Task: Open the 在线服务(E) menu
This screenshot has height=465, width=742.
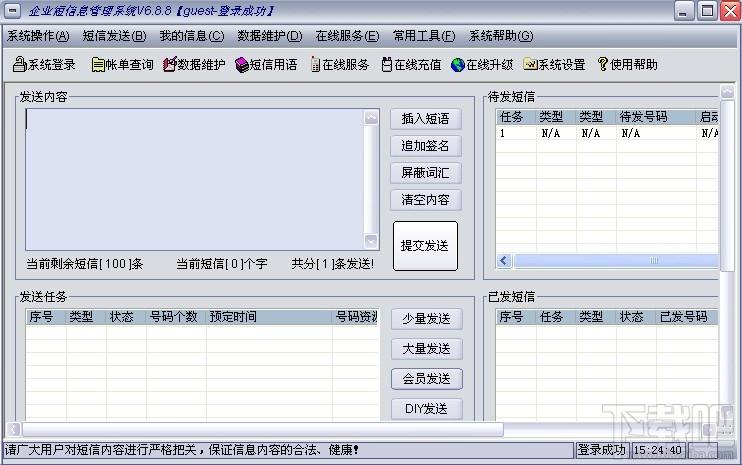Action: pyautogui.click(x=347, y=36)
